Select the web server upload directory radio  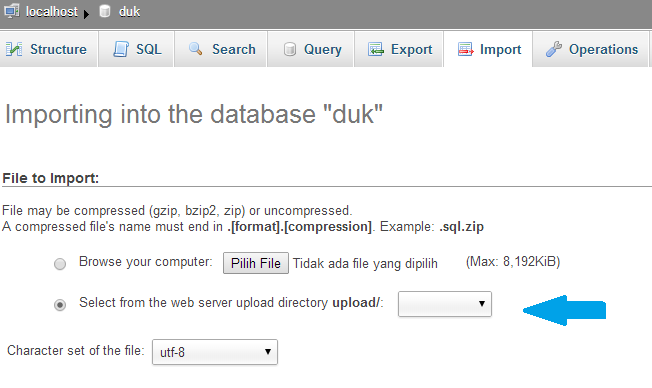[x=60, y=305]
